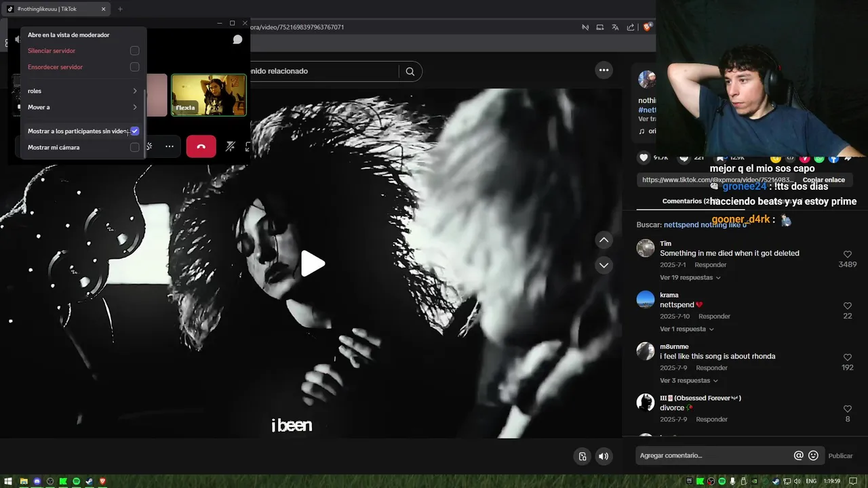Like the comment by m8urnme
This screenshot has height=488, width=868.
[x=847, y=357]
